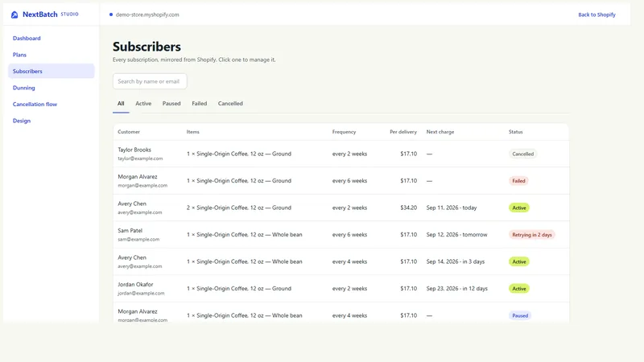Select the All tab
The image size is (644, 362).
point(121,104)
